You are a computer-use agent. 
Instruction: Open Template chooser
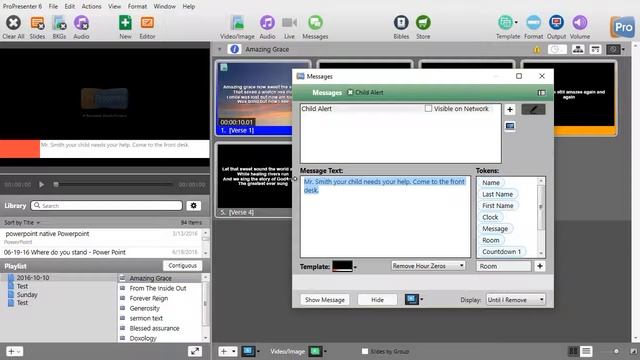(x=506, y=23)
